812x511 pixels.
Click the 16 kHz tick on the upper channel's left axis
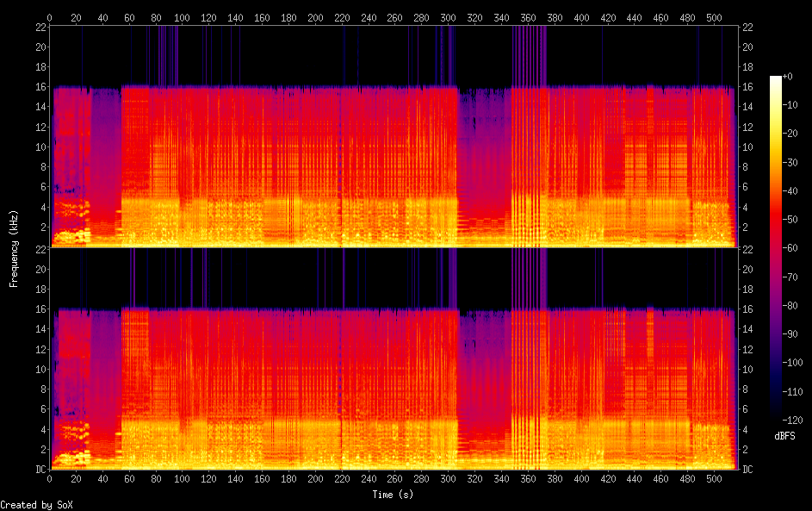coord(39,87)
